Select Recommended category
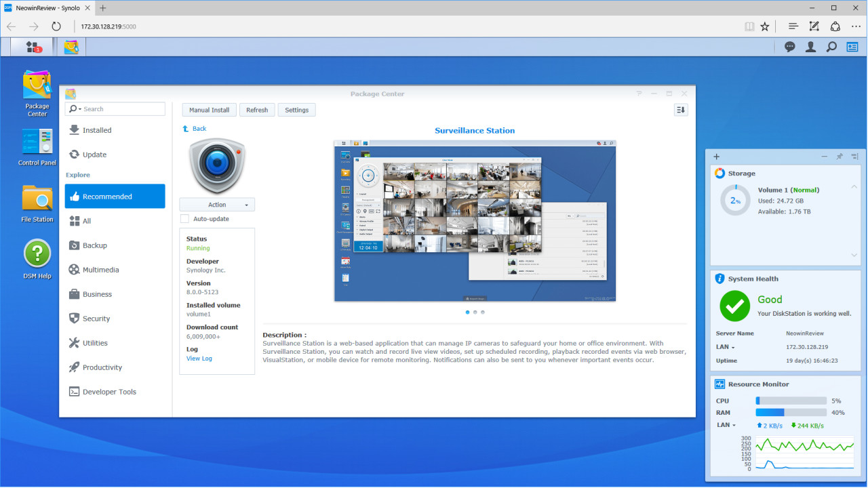 coord(115,197)
